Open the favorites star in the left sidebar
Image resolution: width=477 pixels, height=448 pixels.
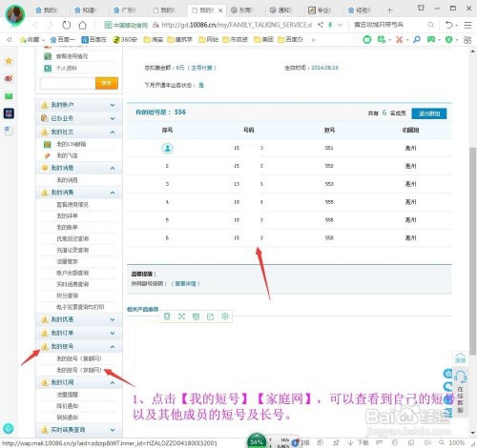pos(9,61)
